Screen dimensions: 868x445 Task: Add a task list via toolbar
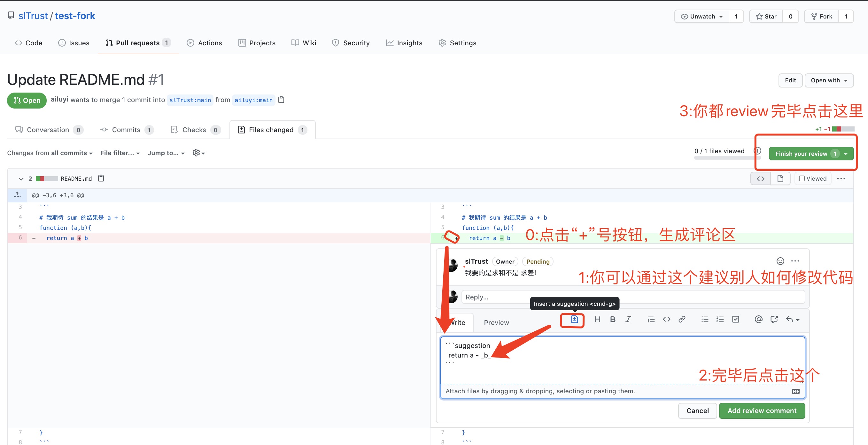pyautogui.click(x=735, y=320)
